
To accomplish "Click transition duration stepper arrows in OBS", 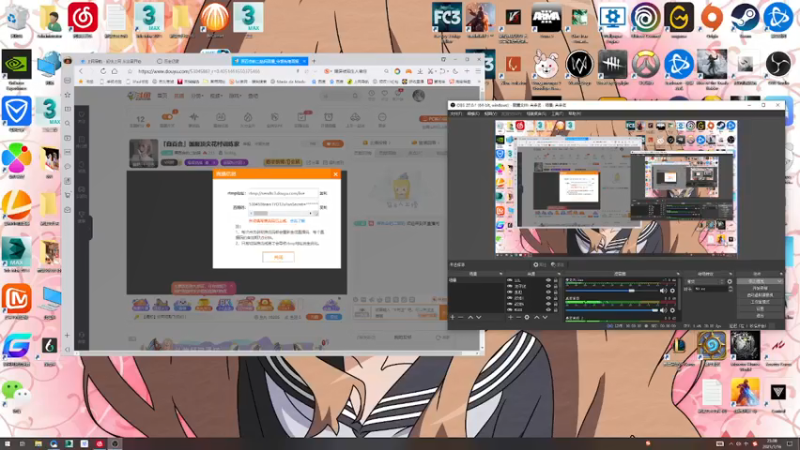I will point(731,289).
